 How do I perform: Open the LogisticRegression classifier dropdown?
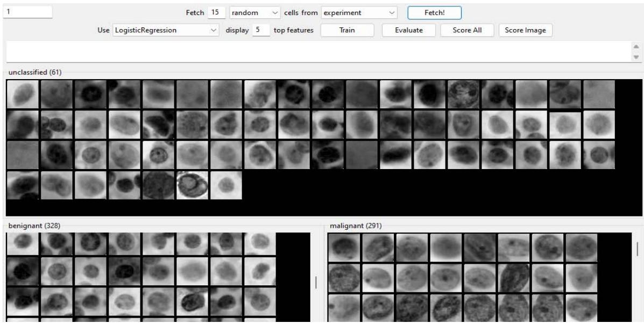tap(165, 31)
